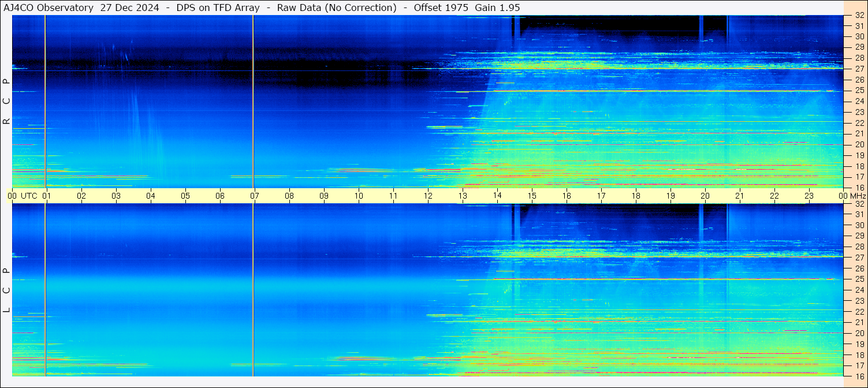This screenshot has height=388, width=868.
Task: Click the 19 MHz tick of RCP panel
Action: [x=859, y=155]
